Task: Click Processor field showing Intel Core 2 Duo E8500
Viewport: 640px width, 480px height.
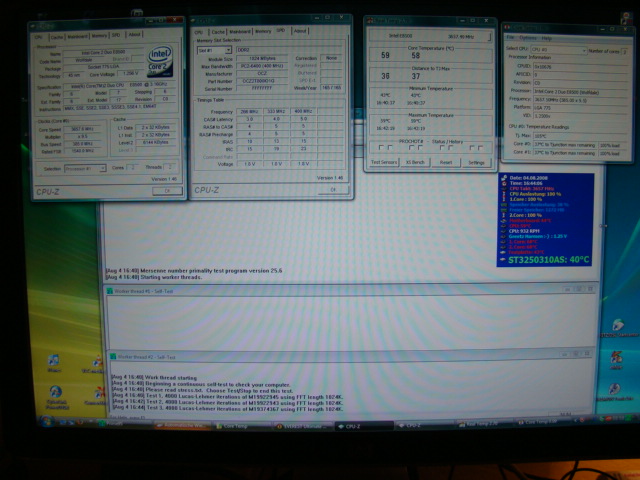Action: (580, 92)
